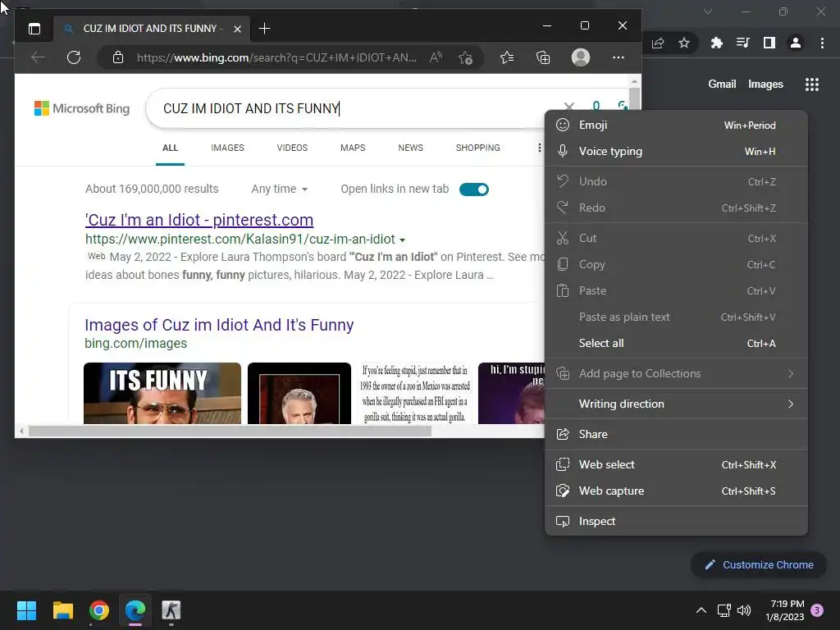The height and width of the screenshot is (630, 840).
Task: Click the horizontal scrollbar in Edge page
Action: tap(230, 431)
